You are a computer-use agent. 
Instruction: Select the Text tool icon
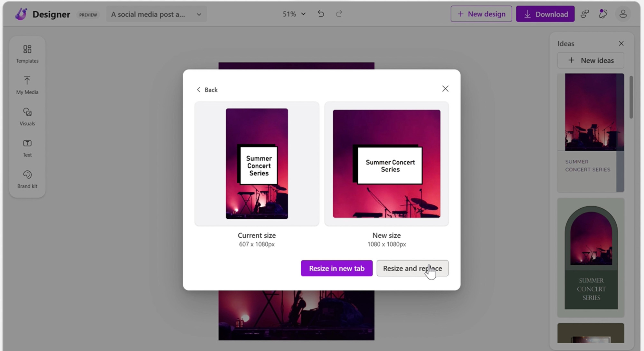[27, 143]
